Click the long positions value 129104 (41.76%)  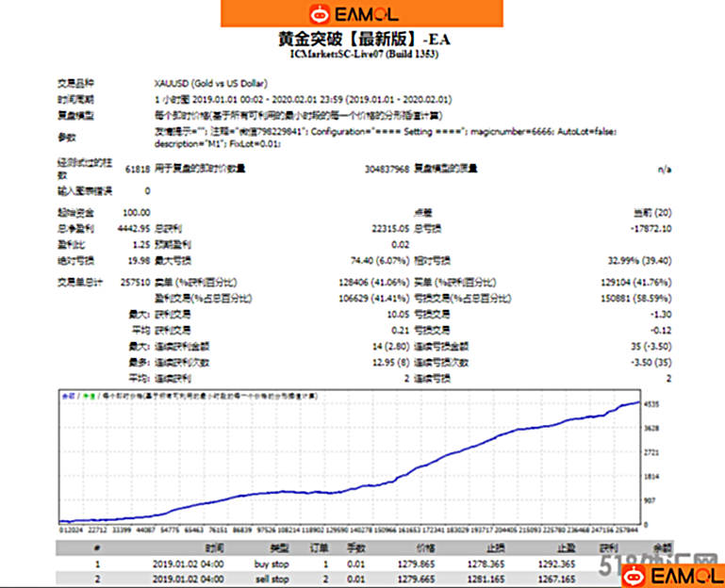pyautogui.click(x=636, y=283)
